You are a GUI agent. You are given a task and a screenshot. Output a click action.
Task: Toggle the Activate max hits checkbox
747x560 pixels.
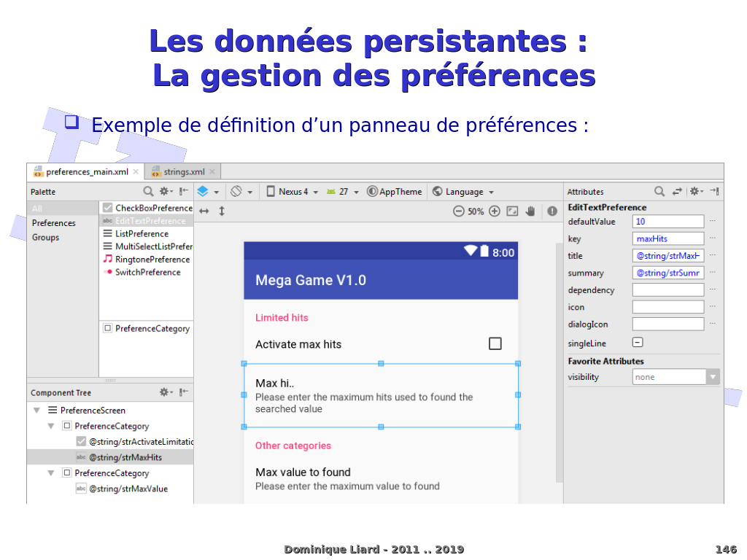[495, 343]
